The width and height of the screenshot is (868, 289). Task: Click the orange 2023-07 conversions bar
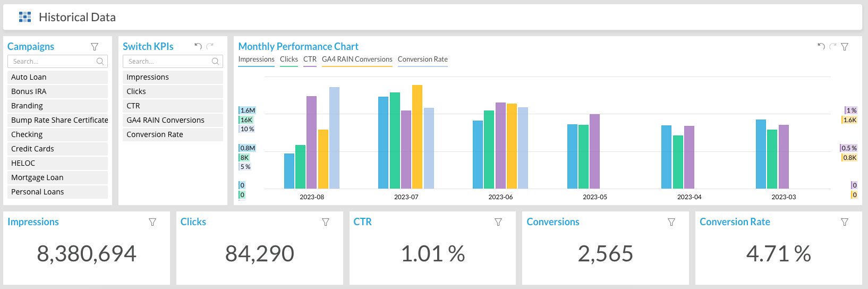417,137
